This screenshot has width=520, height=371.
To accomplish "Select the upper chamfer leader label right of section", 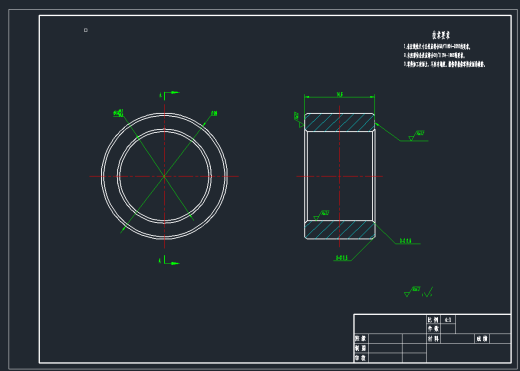I will [x=405, y=241].
